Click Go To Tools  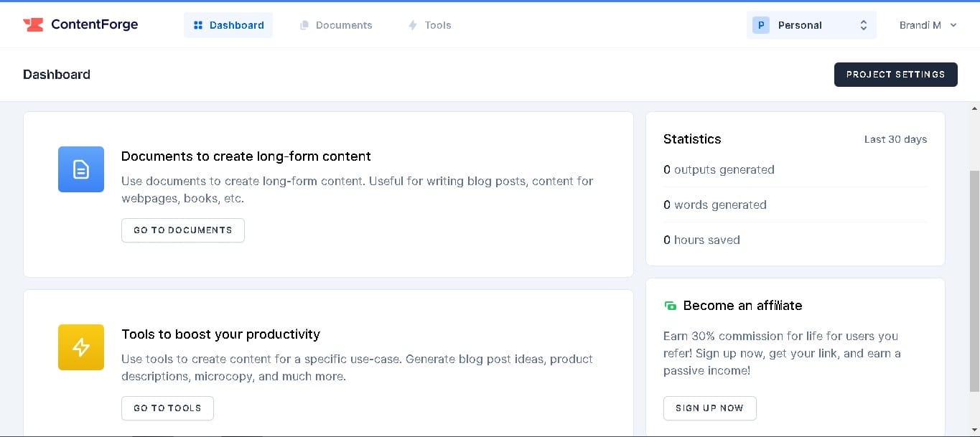click(167, 408)
